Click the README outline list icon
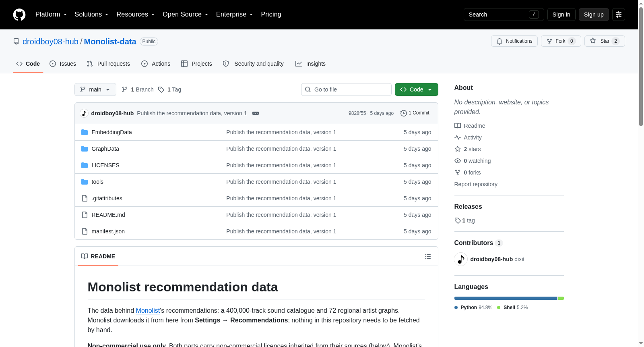Image resolution: width=644 pixels, height=347 pixels. coord(428,256)
